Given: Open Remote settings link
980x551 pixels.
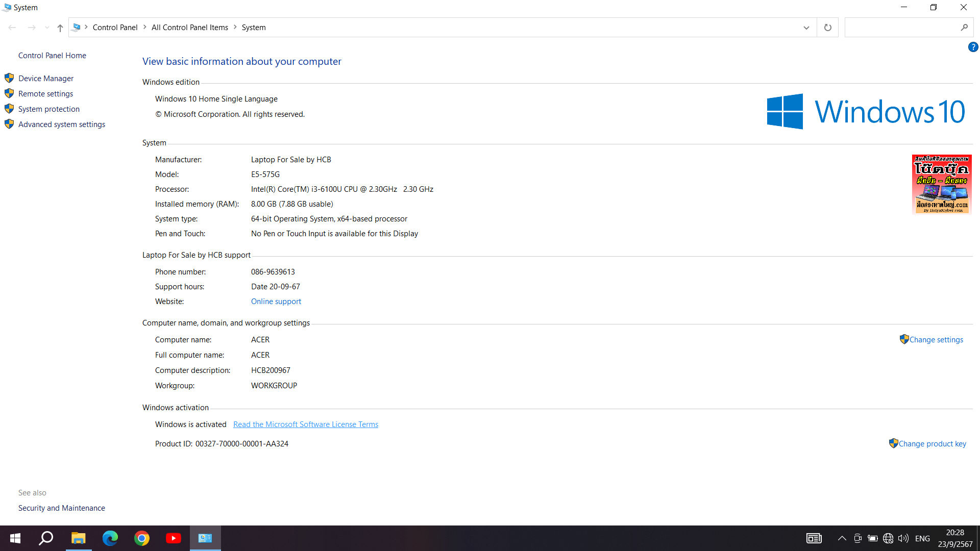Looking at the screenshot, I should coord(45,93).
